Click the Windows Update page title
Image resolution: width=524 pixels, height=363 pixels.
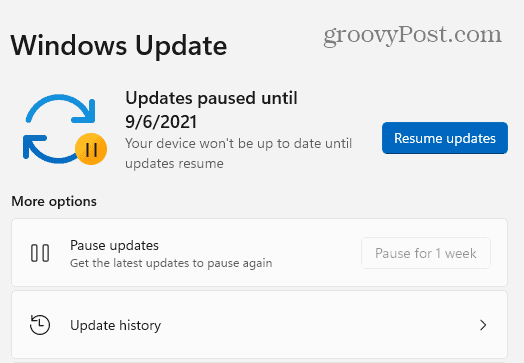[x=119, y=46]
